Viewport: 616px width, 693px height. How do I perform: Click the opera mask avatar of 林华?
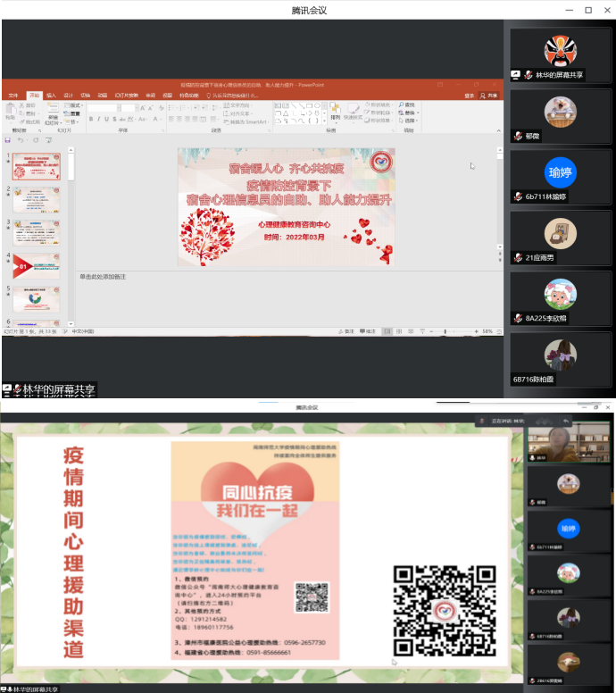(560, 49)
